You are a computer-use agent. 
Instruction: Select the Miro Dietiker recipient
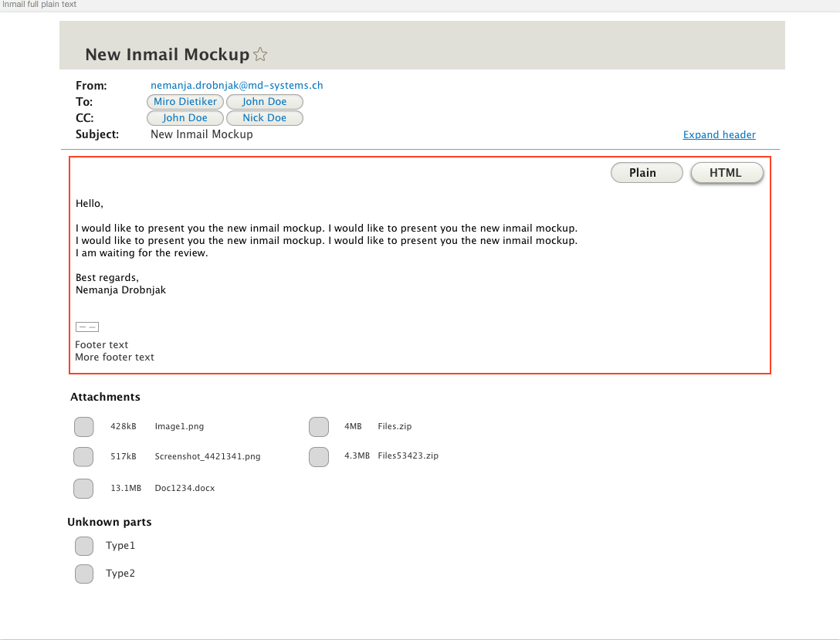click(x=185, y=102)
